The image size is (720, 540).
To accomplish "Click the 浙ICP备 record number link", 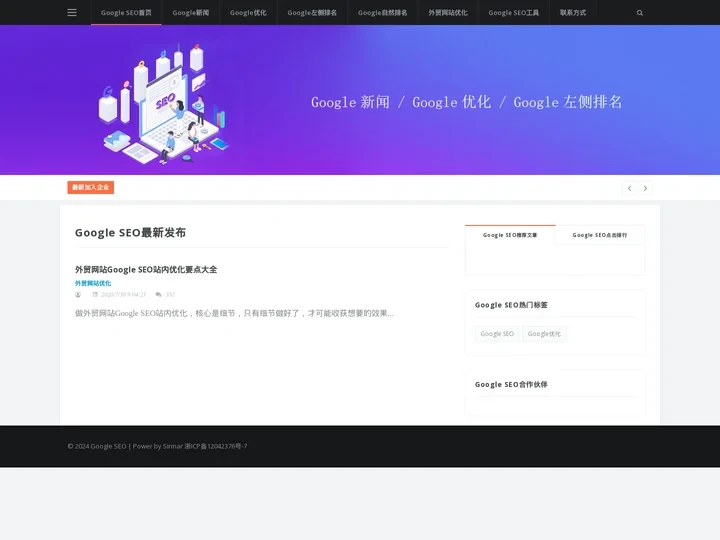I will tap(216, 446).
